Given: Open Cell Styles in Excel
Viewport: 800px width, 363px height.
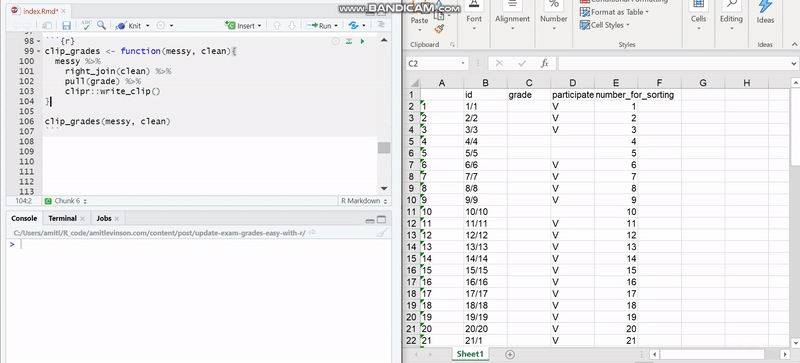Looking at the screenshot, I should [605, 25].
